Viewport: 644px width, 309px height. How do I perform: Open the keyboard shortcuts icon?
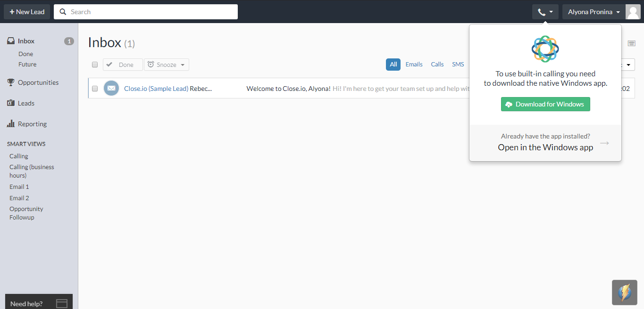click(x=631, y=43)
